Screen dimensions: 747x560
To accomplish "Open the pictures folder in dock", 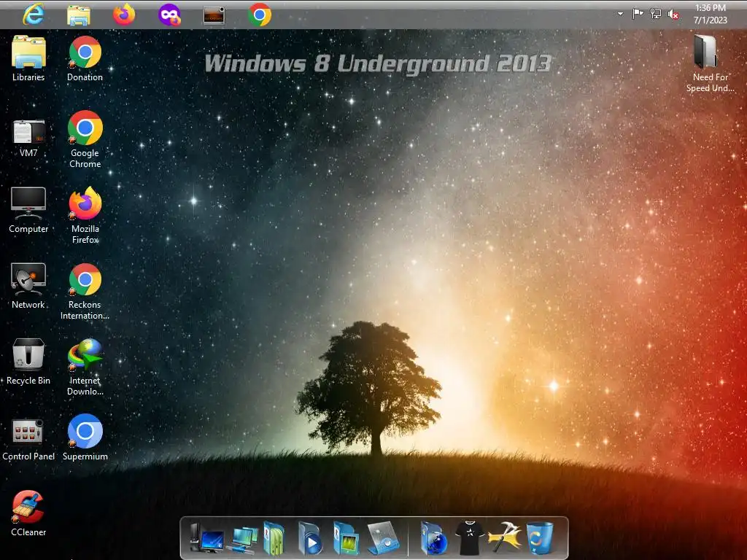I will (x=345, y=538).
